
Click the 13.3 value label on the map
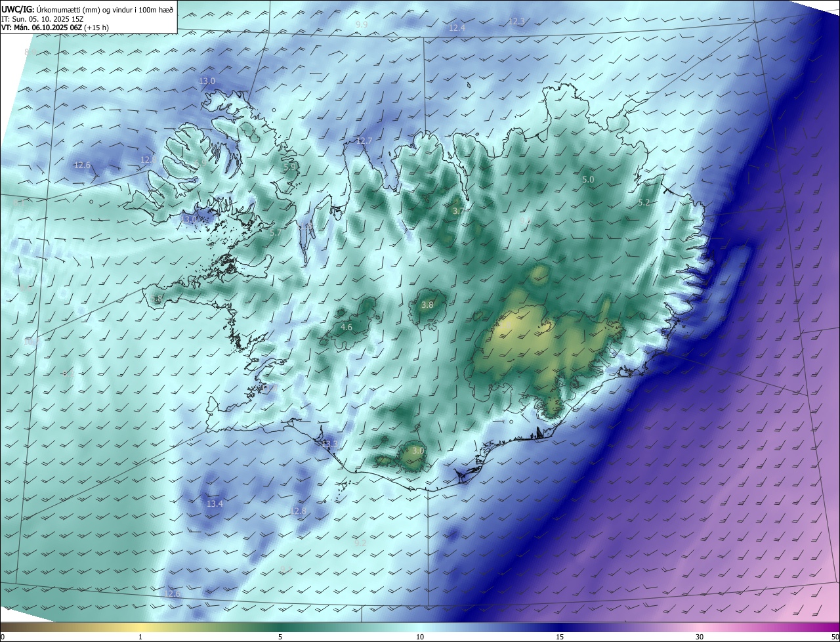click(x=329, y=444)
